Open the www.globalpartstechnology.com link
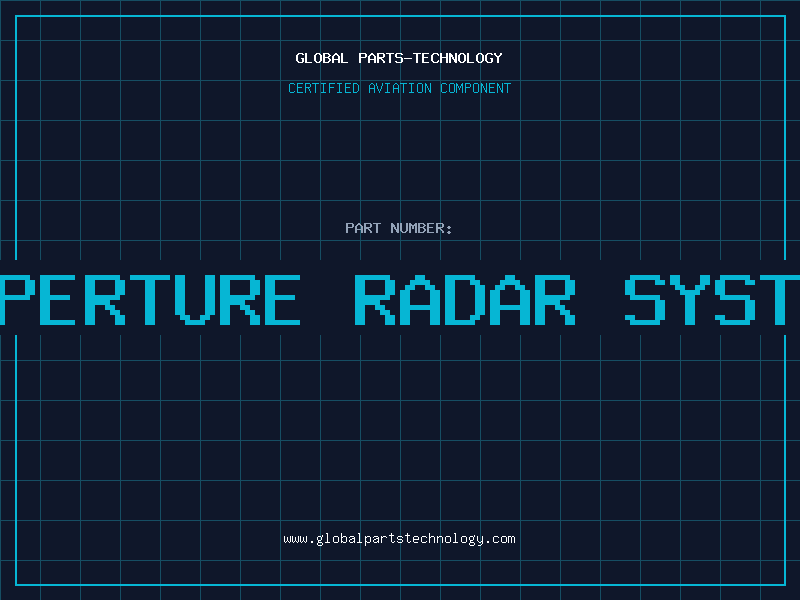This screenshot has height=600, width=800. [399, 539]
